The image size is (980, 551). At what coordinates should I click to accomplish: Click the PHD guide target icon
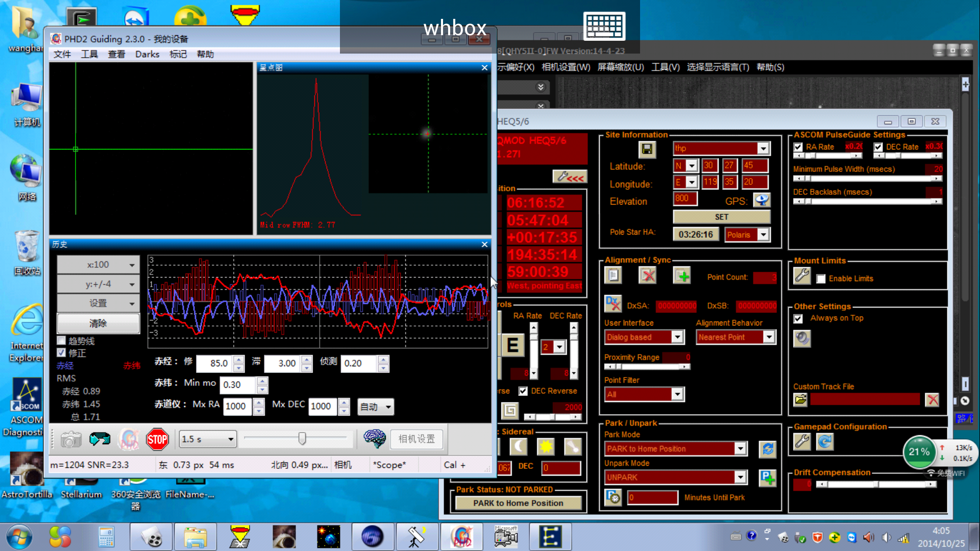(x=129, y=439)
